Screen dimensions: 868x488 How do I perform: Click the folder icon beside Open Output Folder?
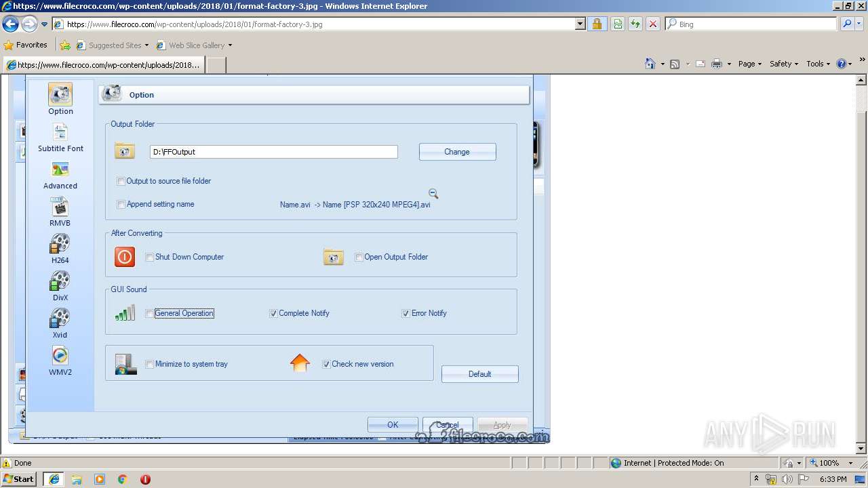(334, 257)
